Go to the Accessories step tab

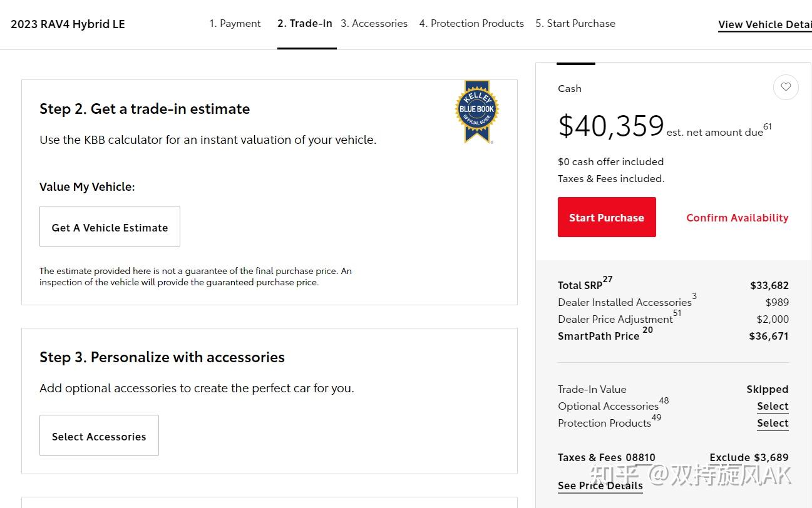click(374, 24)
